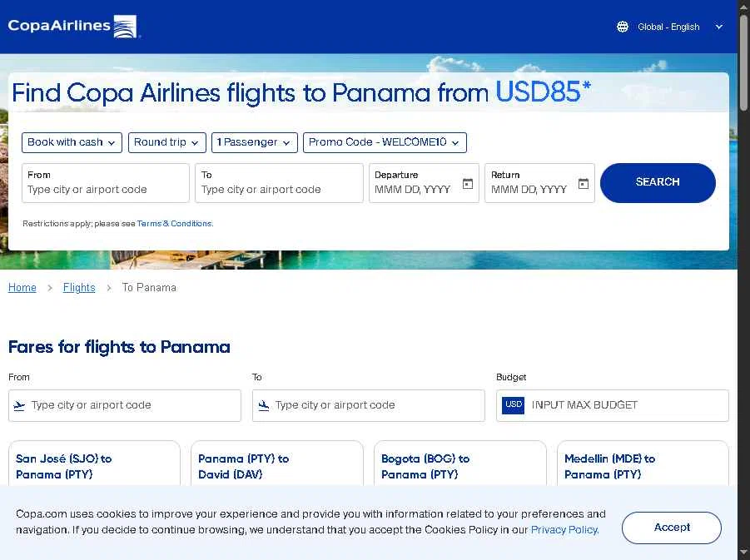Image resolution: width=750 pixels, height=560 pixels.
Task: Open the Privacy Policy link
Action: [x=564, y=530]
